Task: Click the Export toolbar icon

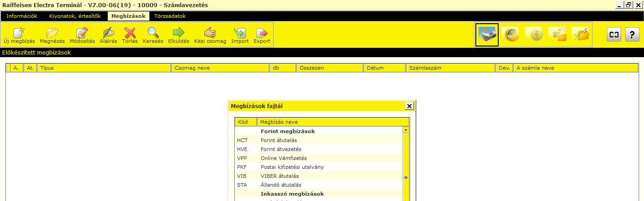Action: click(x=262, y=35)
